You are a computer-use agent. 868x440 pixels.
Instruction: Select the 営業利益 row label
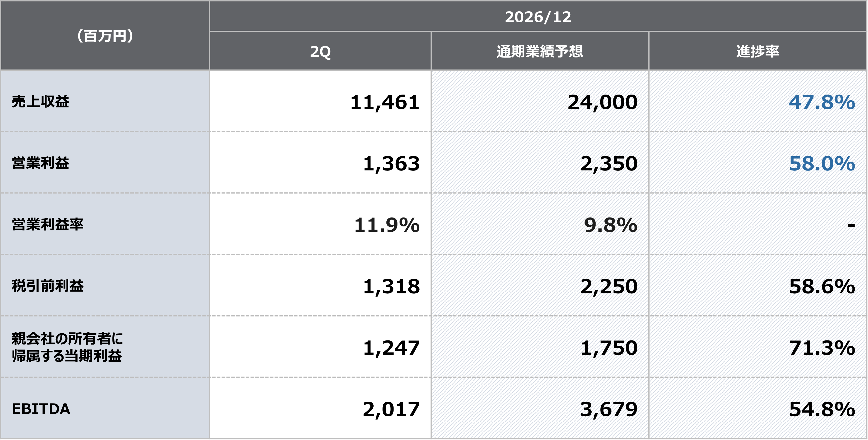pyautogui.click(x=40, y=163)
